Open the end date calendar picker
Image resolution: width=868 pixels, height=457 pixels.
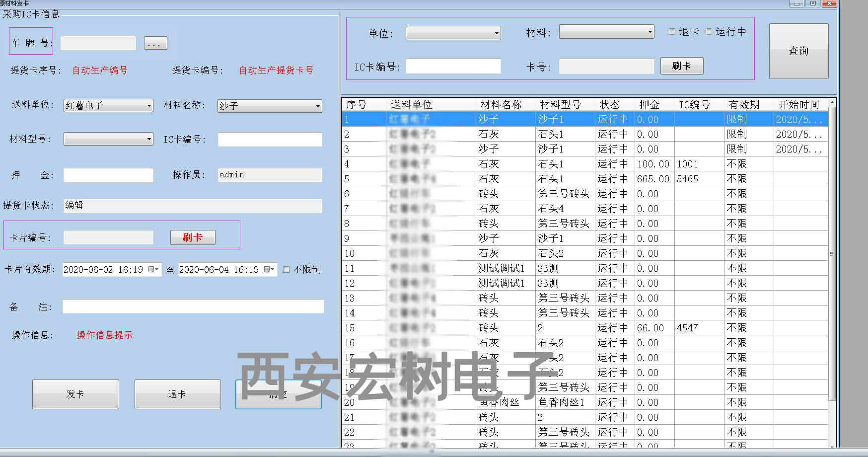[x=270, y=269]
